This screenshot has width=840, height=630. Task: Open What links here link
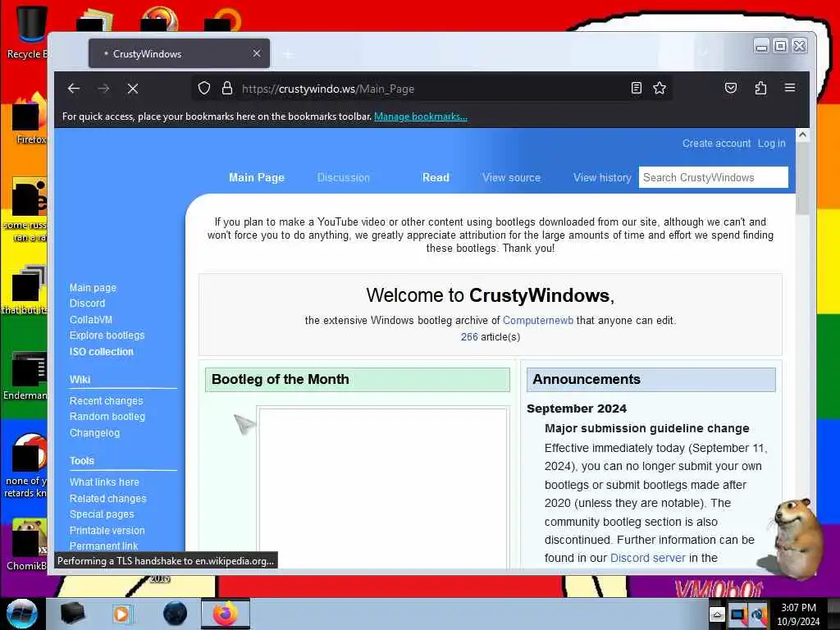click(x=104, y=482)
